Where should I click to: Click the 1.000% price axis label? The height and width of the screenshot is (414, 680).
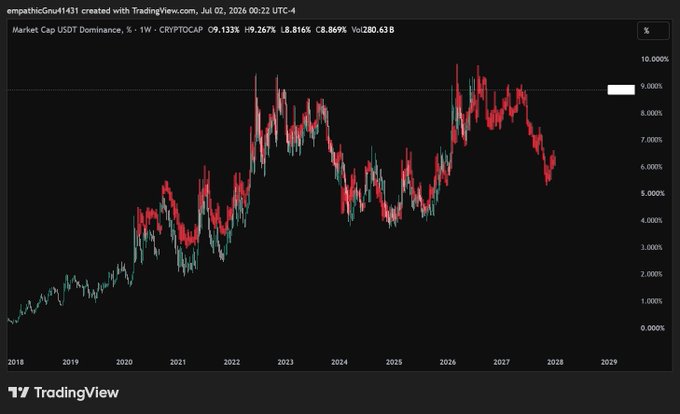(x=652, y=301)
